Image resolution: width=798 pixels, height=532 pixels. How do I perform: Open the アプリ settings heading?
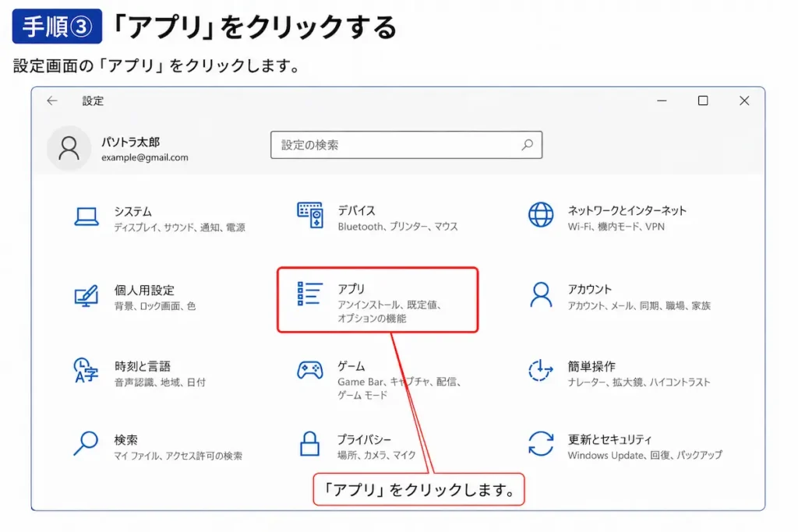pyautogui.click(x=351, y=289)
